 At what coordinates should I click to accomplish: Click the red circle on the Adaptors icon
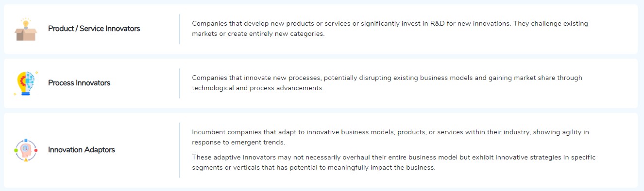pyautogui.click(x=36, y=150)
